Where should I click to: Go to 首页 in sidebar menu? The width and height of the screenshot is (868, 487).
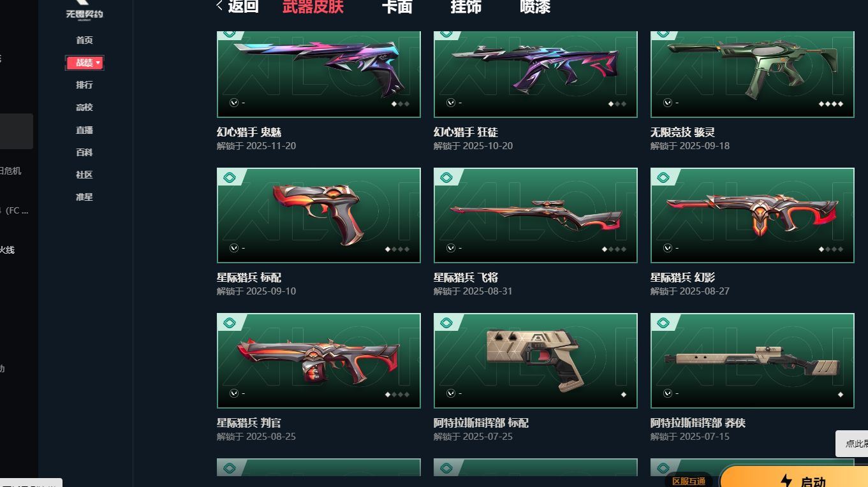[84, 40]
